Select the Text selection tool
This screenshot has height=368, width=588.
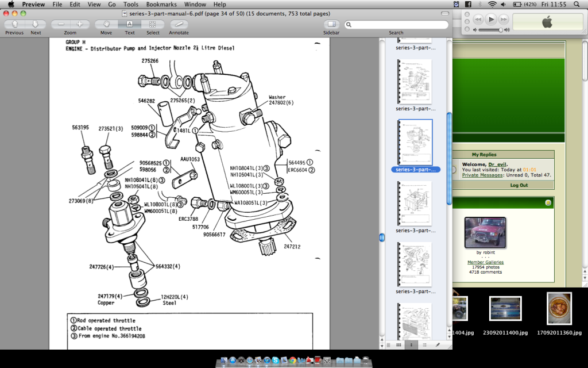[x=129, y=24]
